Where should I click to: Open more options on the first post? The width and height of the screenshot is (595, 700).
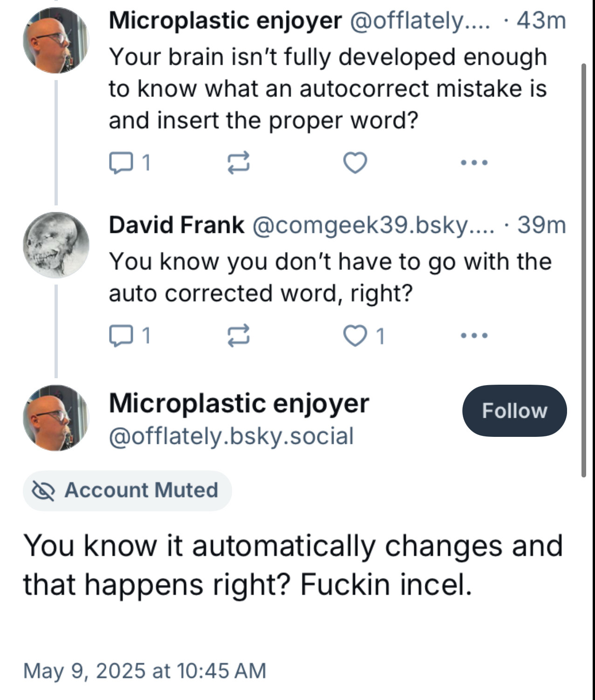click(474, 163)
